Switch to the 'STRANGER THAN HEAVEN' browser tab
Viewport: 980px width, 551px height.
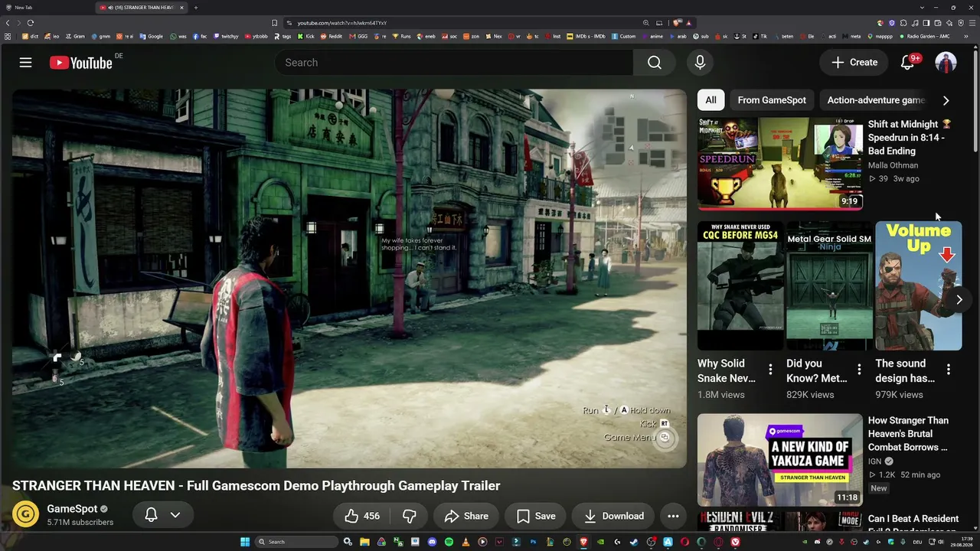142,8
